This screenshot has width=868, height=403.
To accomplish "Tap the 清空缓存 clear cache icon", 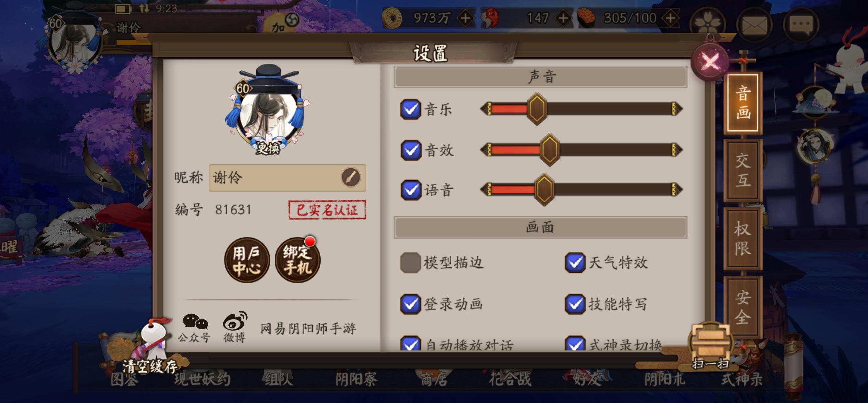I will point(150,348).
